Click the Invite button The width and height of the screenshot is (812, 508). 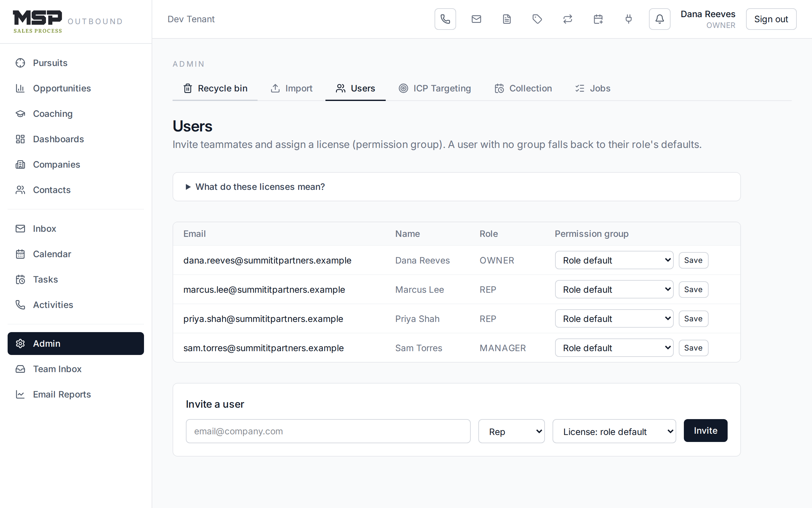click(x=705, y=431)
